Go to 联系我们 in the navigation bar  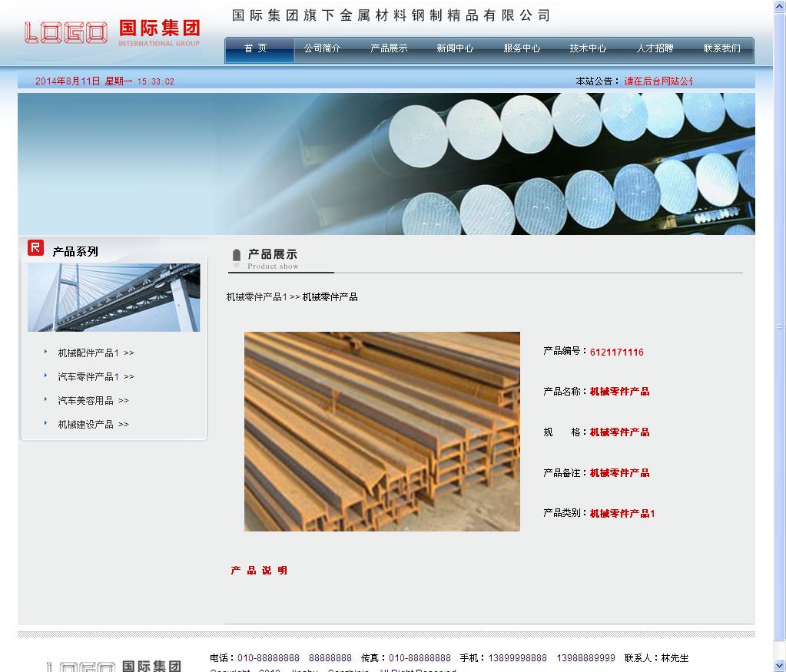click(x=721, y=48)
